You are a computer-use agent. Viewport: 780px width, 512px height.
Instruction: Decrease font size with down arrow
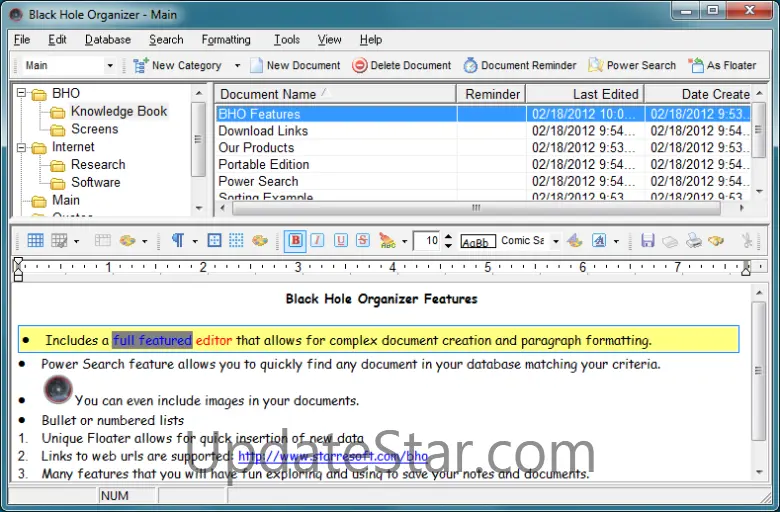click(448, 245)
